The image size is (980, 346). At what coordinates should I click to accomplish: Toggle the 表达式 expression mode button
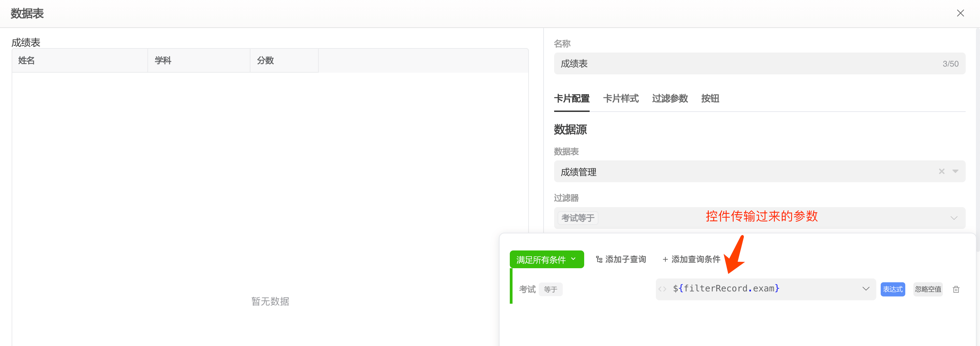tap(893, 289)
